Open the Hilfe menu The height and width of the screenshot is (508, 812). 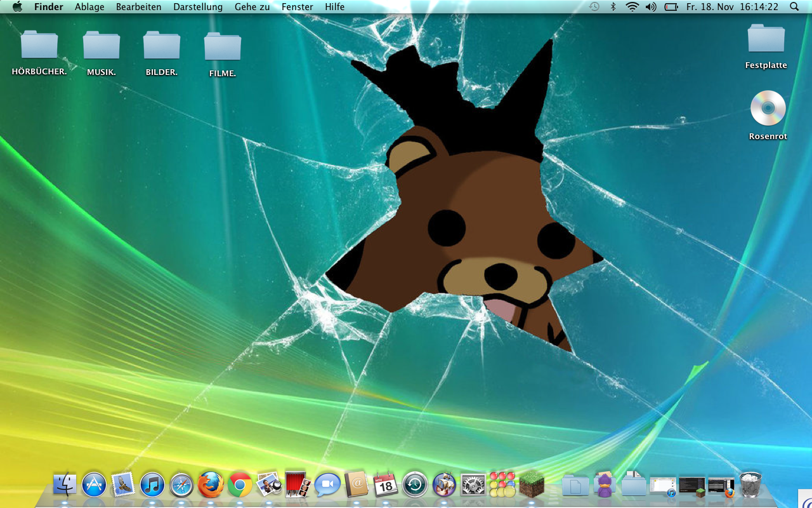[x=335, y=7]
